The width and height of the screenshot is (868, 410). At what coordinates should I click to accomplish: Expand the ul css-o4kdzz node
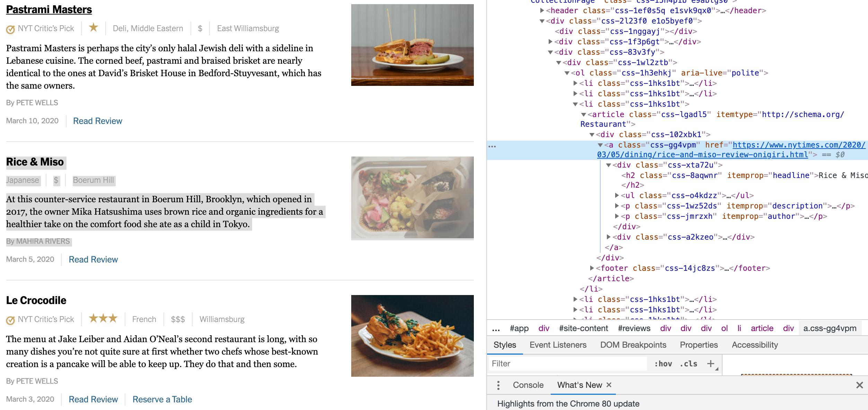pos(617,196)
